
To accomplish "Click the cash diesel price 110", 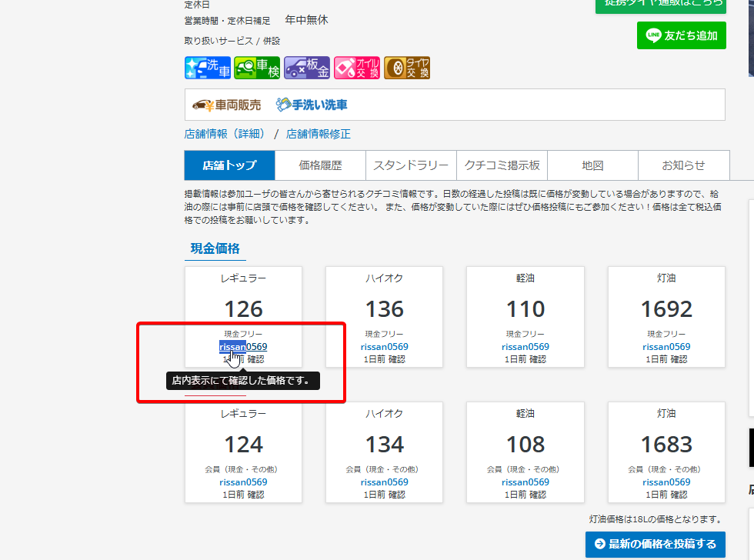I will [x=525, y=309].
